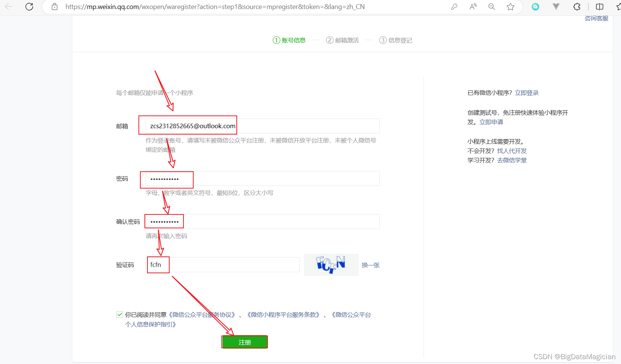Click the address bar URL
This screenshot has height=364, width=621.
click(215, 6)
